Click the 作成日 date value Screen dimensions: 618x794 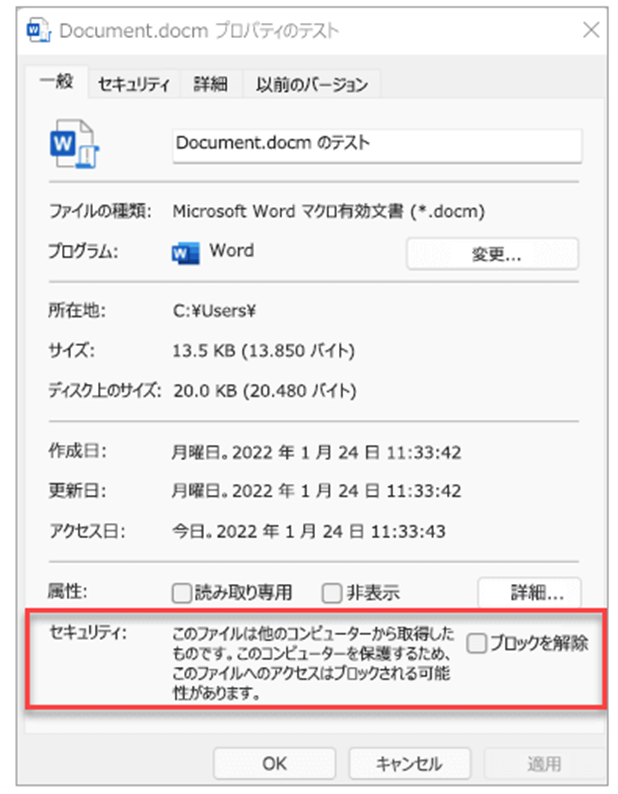click(x=316, y=452)
